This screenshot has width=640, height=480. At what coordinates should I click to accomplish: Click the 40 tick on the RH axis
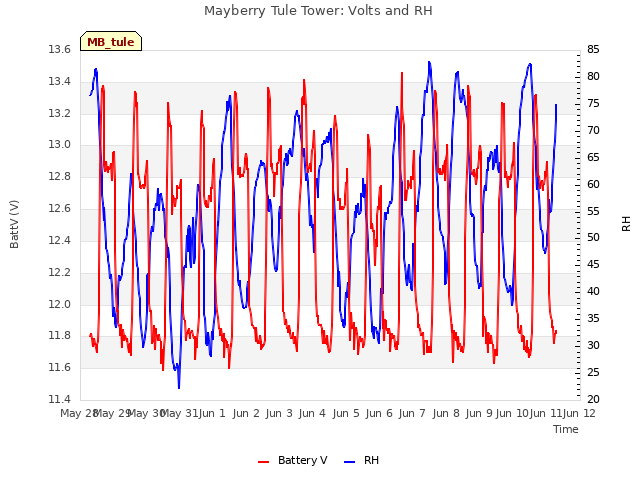(593, 291)
